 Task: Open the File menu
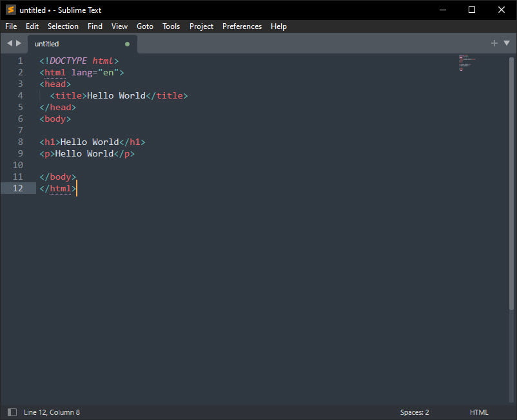11,26
